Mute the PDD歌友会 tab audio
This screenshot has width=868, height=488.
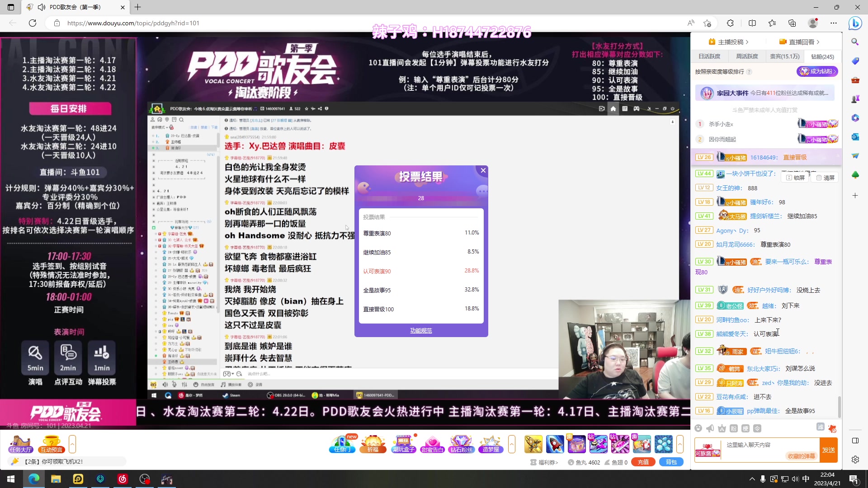click(42, 7)
